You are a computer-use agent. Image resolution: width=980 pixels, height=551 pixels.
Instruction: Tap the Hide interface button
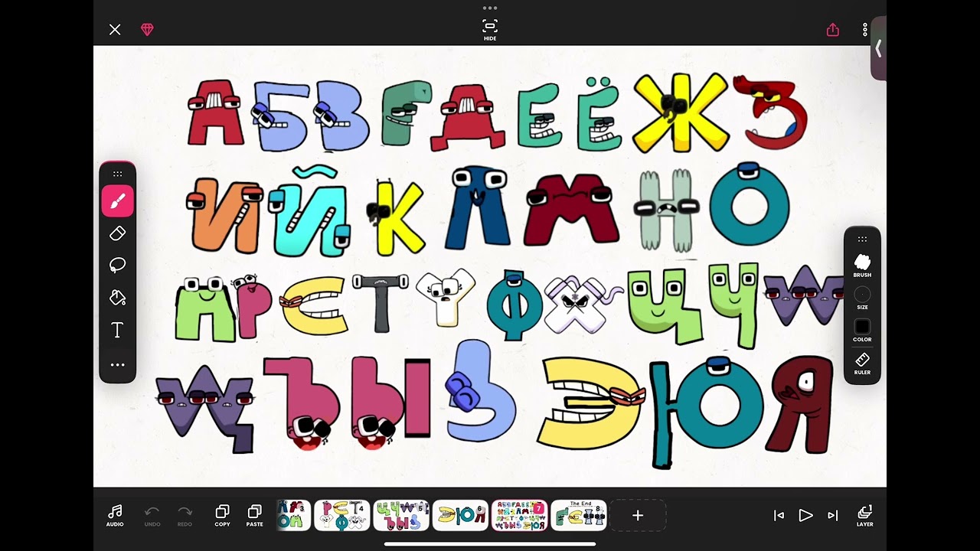(x=490, y=29)
